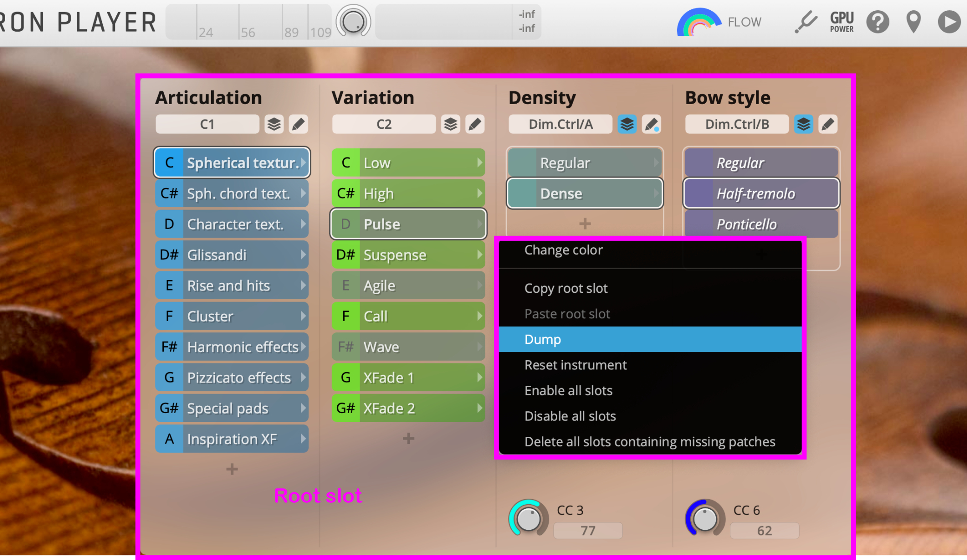Toggle GPU Power mode
Image resolution: width=967 pixels, height=560 pixels.
842,22
